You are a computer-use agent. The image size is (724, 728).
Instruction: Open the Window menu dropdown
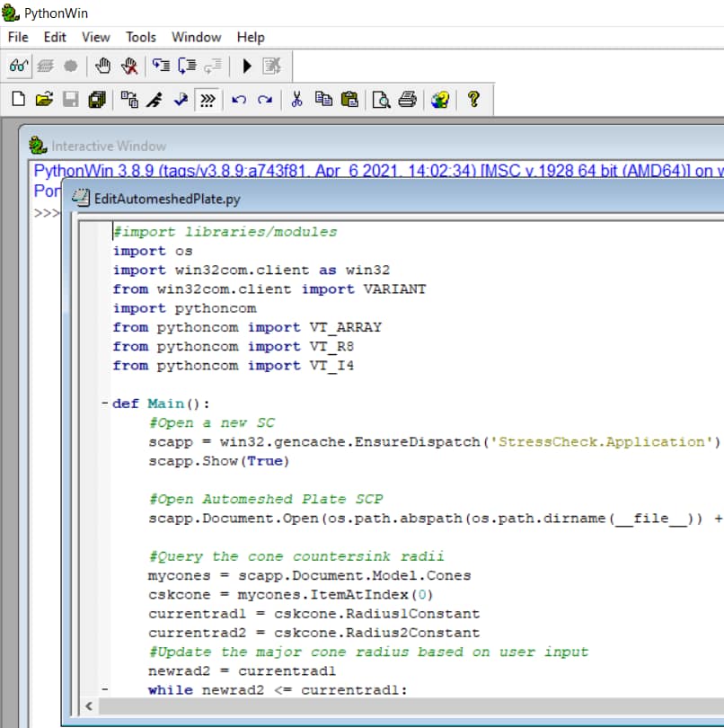196,38
